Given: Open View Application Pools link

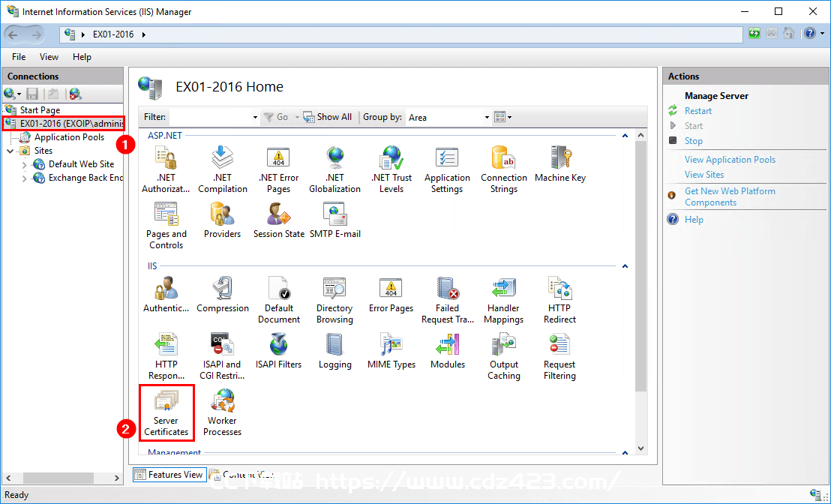Looking at the screenshot, I should 730,160.
